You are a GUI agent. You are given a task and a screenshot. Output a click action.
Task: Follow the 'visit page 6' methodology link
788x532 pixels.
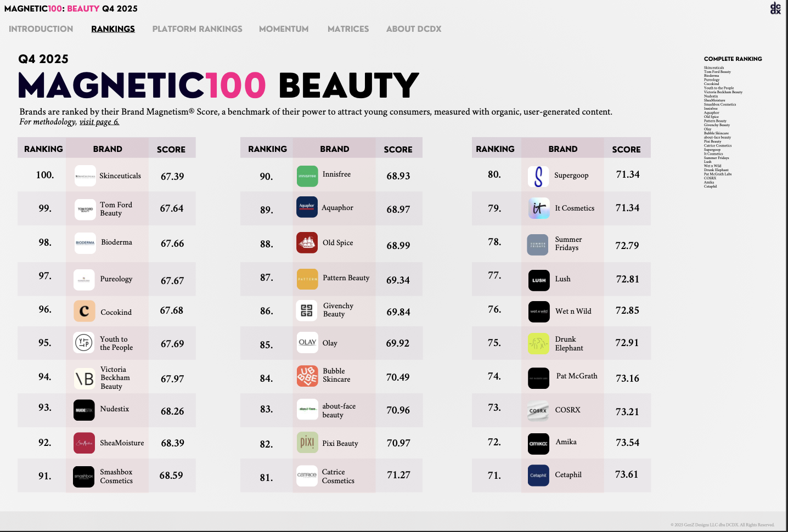[99, 122]
